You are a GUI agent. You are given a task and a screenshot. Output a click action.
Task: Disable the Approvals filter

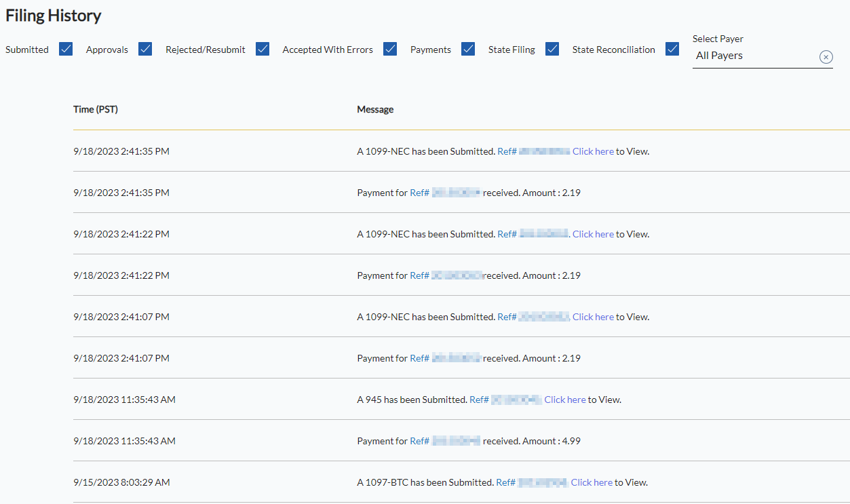click(144, 49)
